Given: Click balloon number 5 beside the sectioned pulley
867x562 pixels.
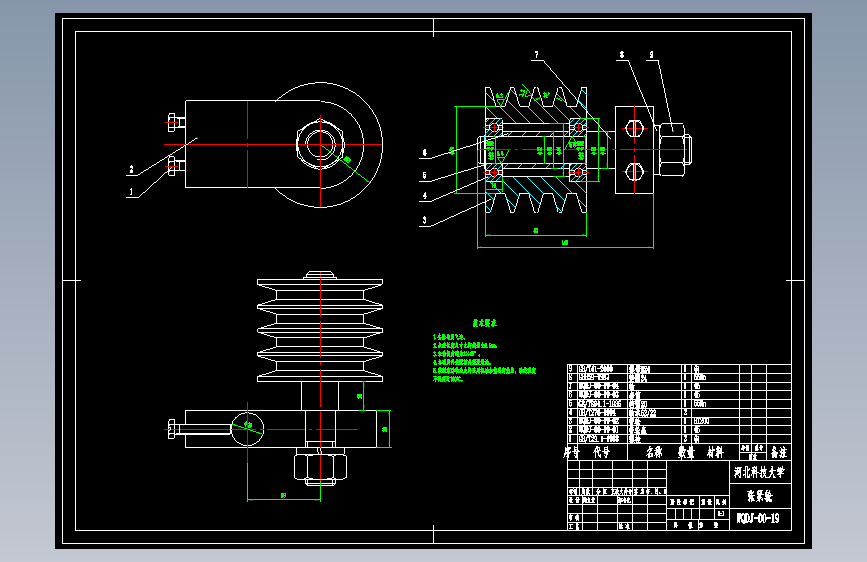Looking at the screenshot, I should pos(424,176).
